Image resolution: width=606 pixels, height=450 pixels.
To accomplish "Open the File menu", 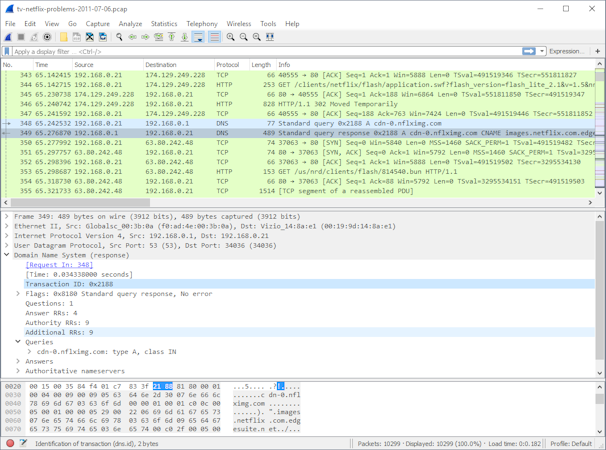I will click(x=10, y=24).
